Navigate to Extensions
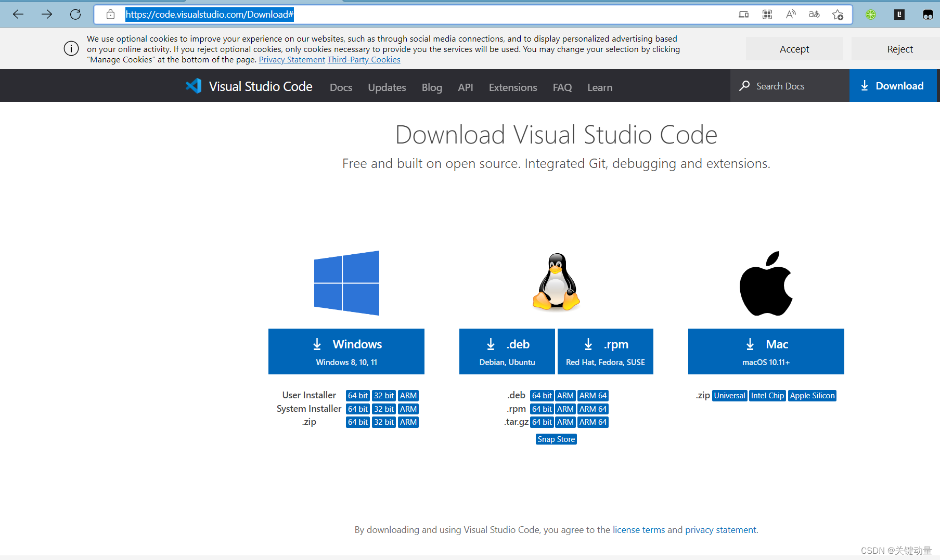 coord(513,87)
